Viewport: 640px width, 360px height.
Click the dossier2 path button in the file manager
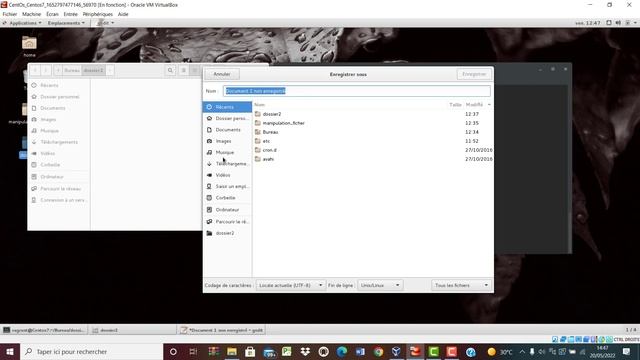coord(93,70)
